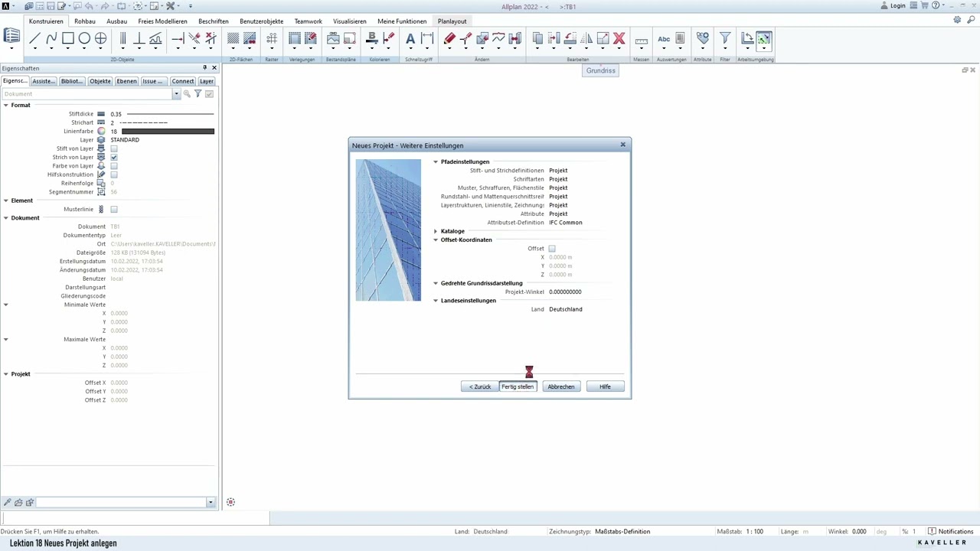Open settings gear at top right
The height and width of the screenshot is (551, 980).
pyautogui.click(x=958, y=21)
